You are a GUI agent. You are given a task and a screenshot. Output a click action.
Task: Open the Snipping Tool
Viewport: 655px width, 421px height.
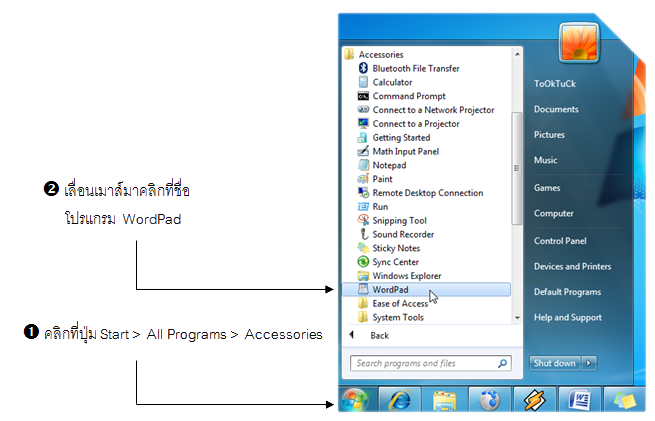coord(399,220)
